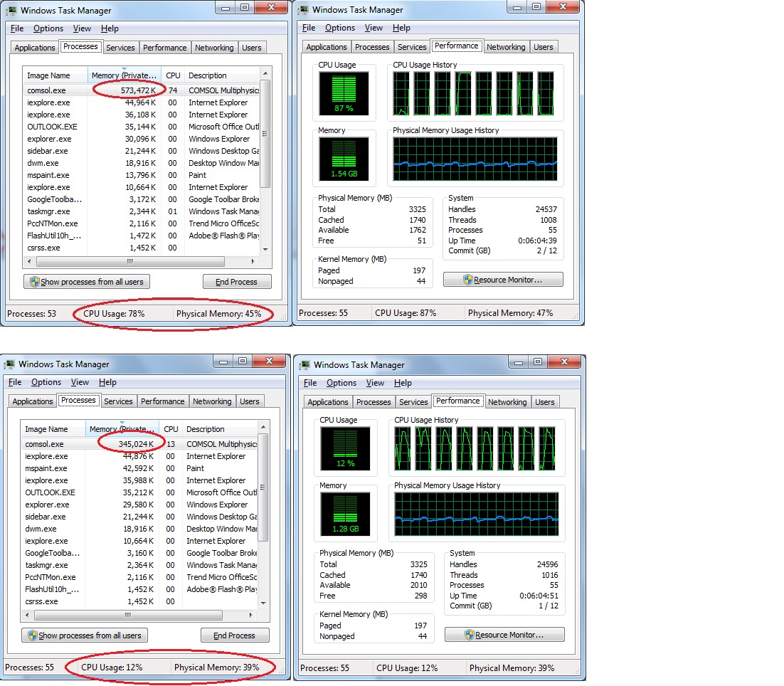Select PccNTMon.exe row in top-left window

tap(142, 223)
